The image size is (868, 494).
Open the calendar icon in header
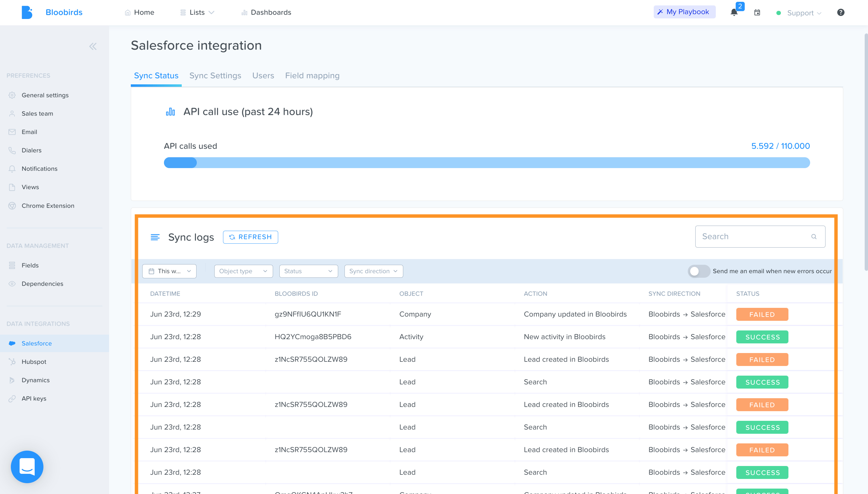pyautogui.click(x=757, y=13)
